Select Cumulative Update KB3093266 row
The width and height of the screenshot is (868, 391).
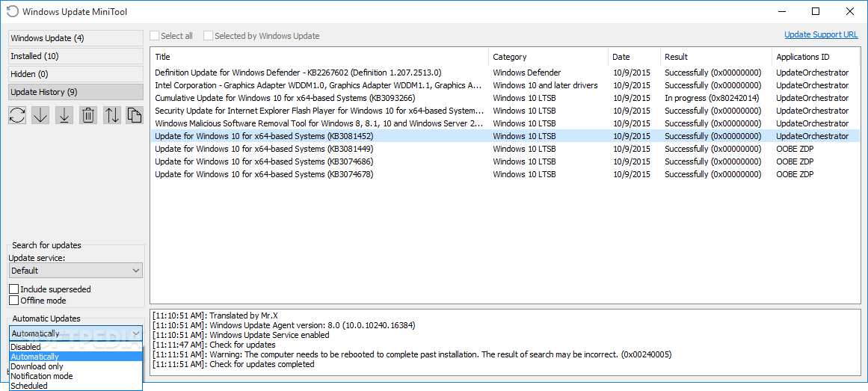point(505,98)
